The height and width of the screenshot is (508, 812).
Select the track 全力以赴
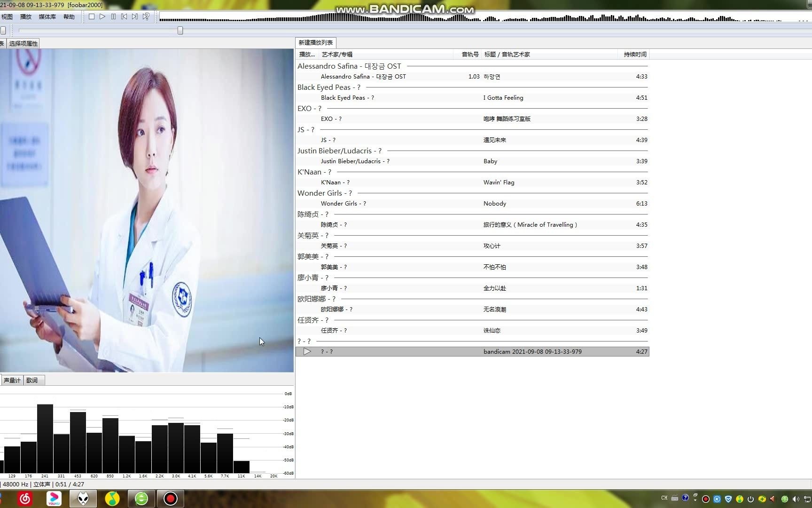472,288
